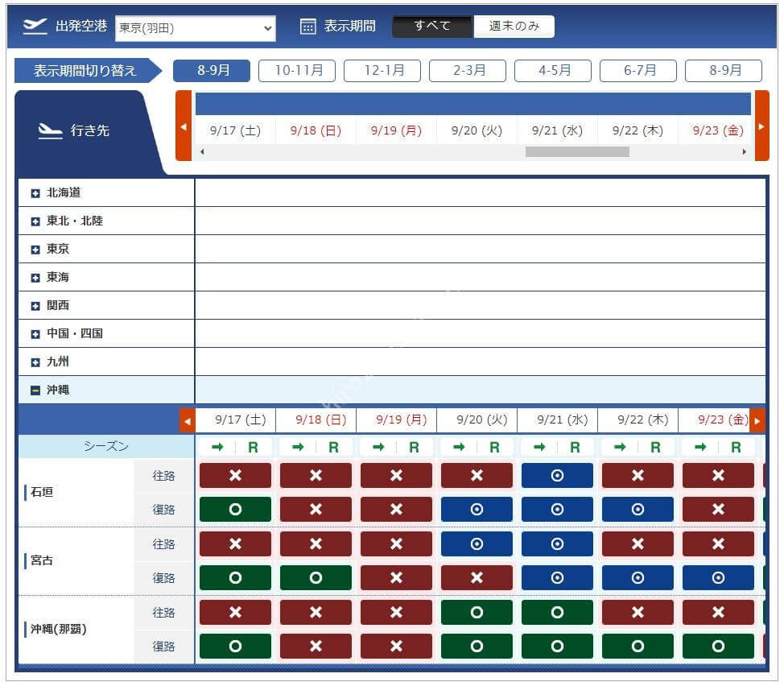
Task: Select 沖縄(那覇) 復路 green circle on 9/23
Action: (718, 646)
